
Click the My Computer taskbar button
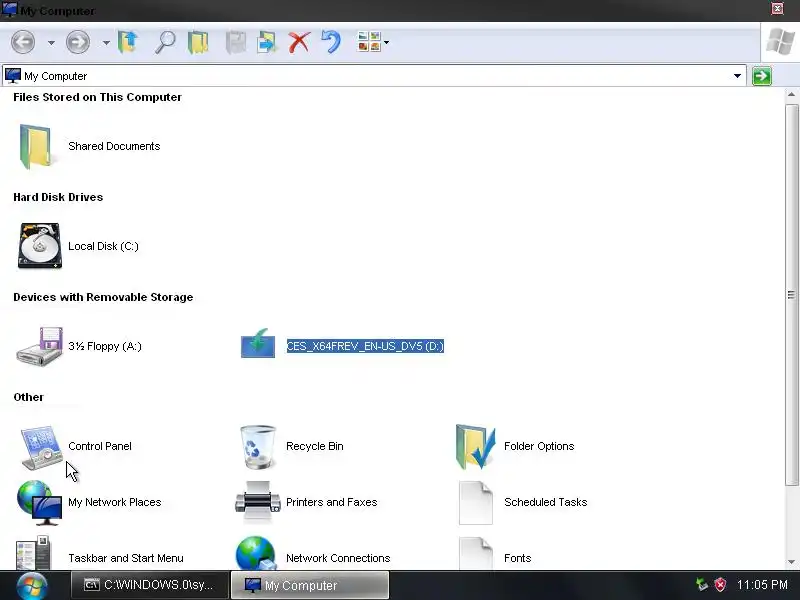pyautogui.click(x=310, y=585)
